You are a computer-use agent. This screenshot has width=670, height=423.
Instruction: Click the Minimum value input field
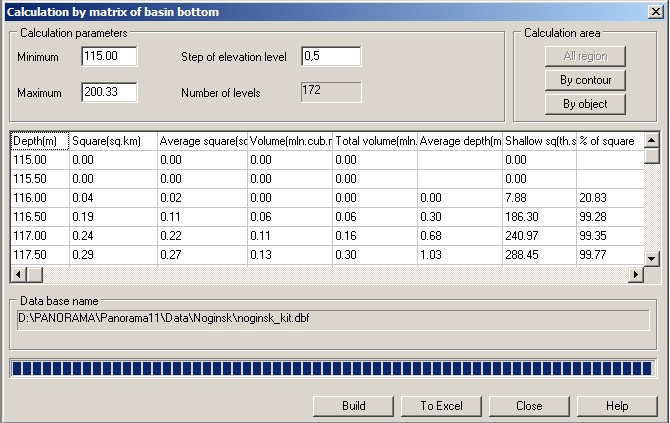(109, 57)
